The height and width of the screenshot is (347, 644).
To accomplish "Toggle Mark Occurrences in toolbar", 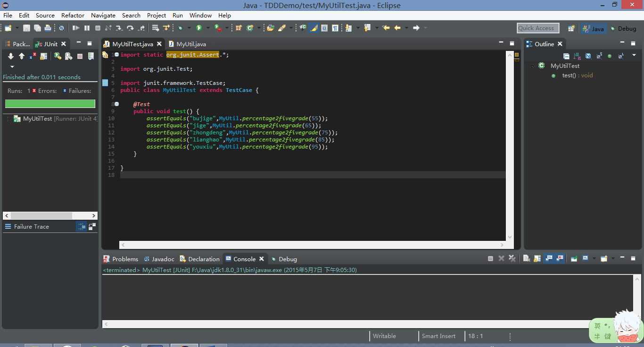I will [x=314, y=28].
